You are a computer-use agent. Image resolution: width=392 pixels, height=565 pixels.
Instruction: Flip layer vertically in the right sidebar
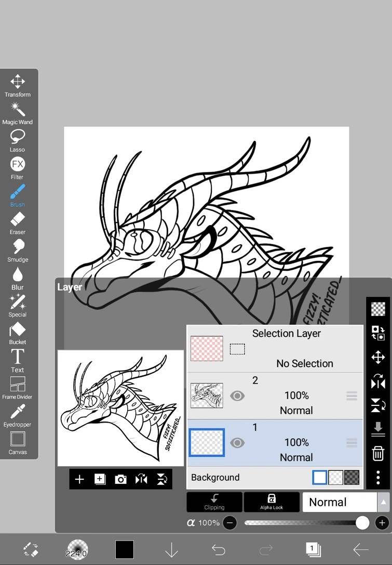point(378,405)
